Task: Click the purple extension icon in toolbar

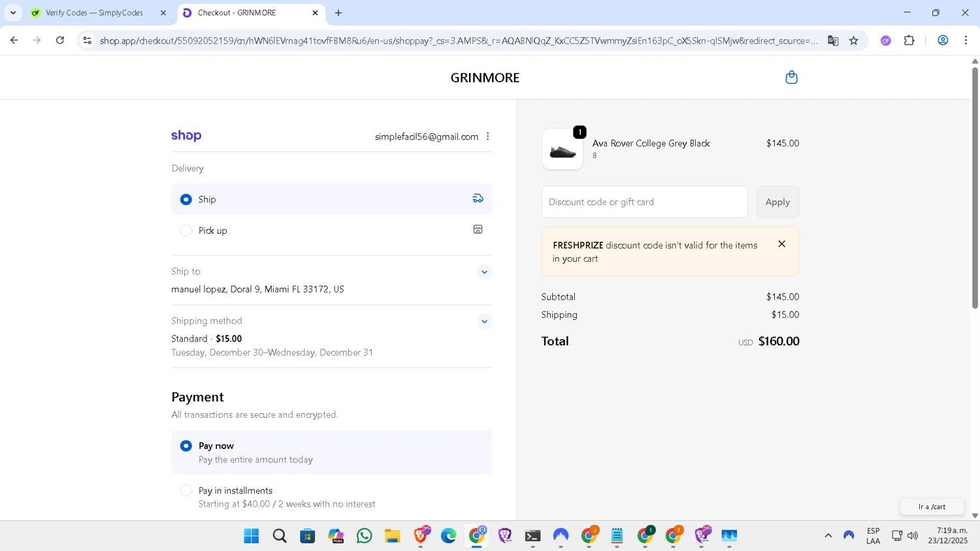Action: click(x=886, y=40)
